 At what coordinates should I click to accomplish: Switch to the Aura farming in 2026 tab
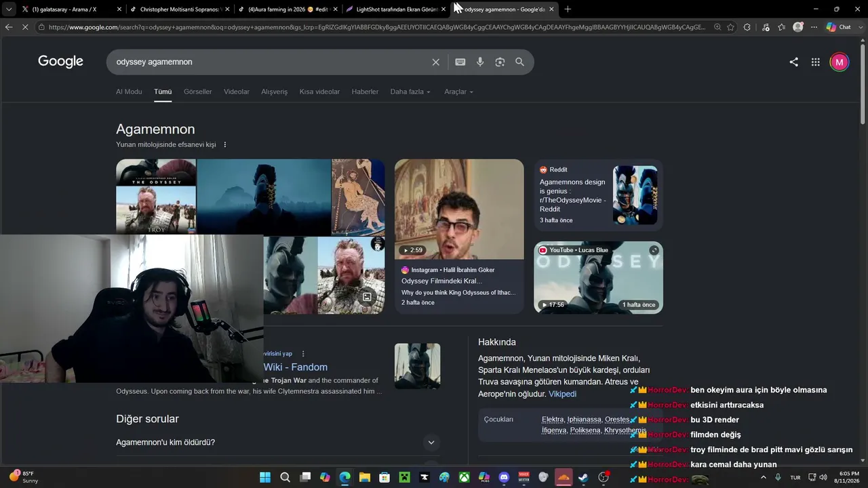pyautogui.click(x=288, y=9)
